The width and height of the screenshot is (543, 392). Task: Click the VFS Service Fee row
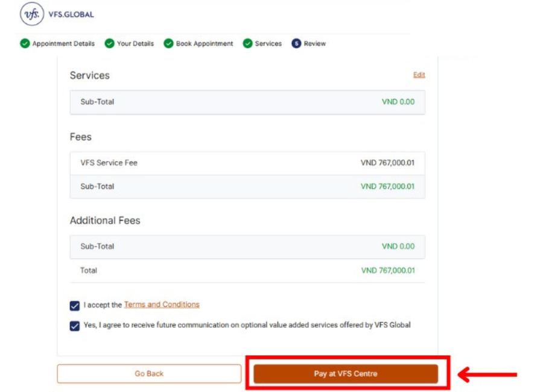(247, 163)
